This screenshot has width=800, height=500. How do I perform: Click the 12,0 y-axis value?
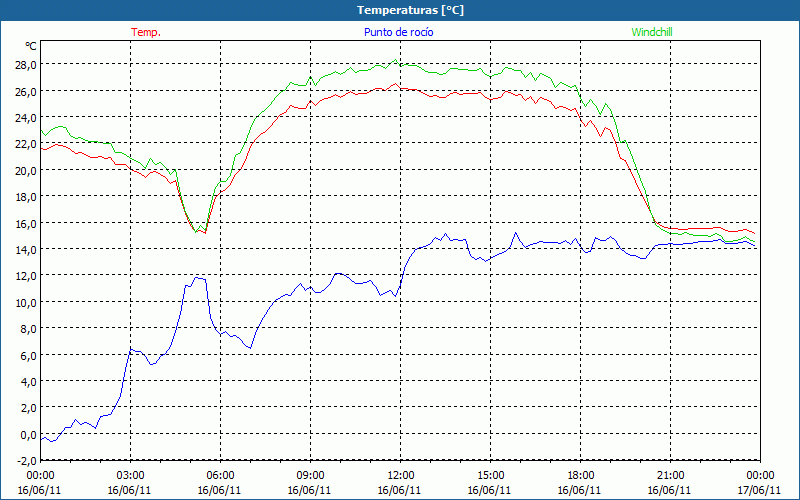[x=26, y=276]
